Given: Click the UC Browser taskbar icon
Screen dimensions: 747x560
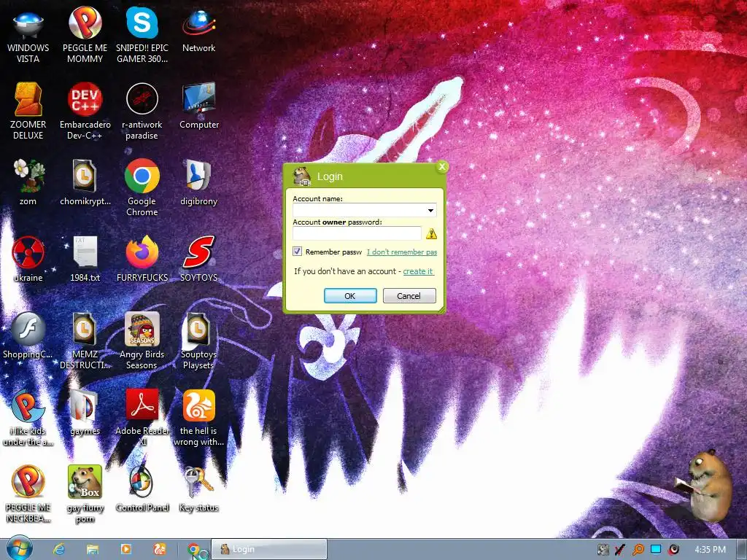Looking at the screenshot, I should click(x=159, y=549).
